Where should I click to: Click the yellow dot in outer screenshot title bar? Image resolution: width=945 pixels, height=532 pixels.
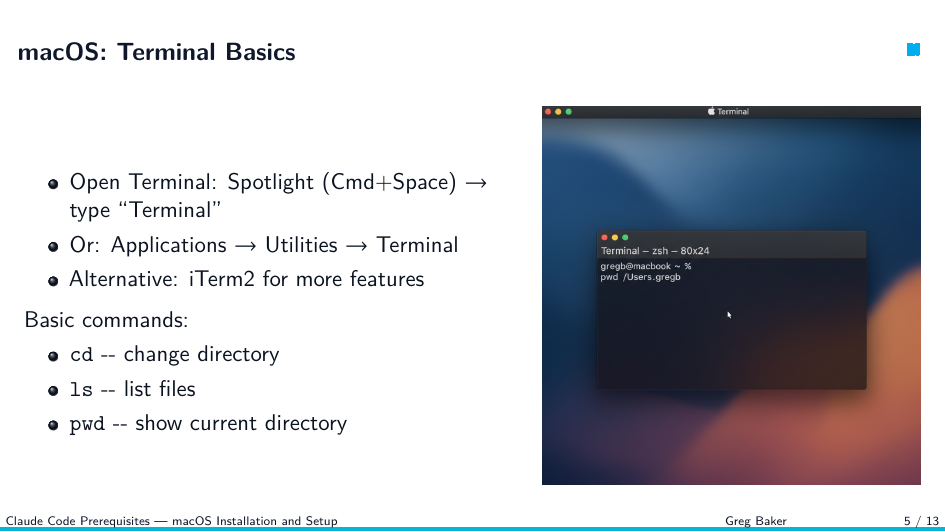(558, 111)
